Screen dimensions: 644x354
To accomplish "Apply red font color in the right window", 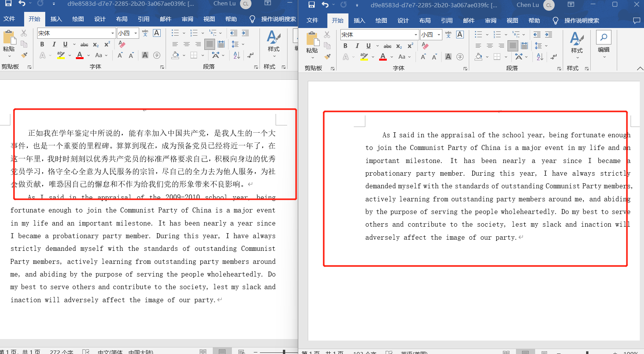I will click(383, 57).
